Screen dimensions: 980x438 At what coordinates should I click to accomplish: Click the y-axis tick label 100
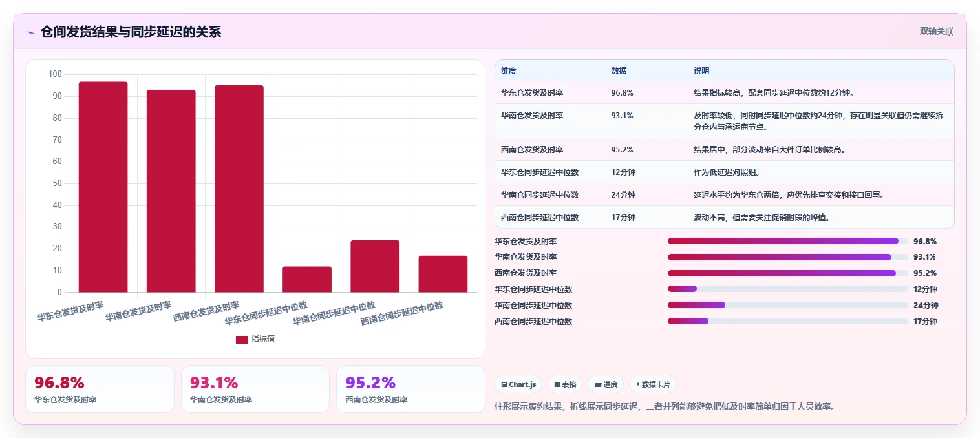coord(56,74)
